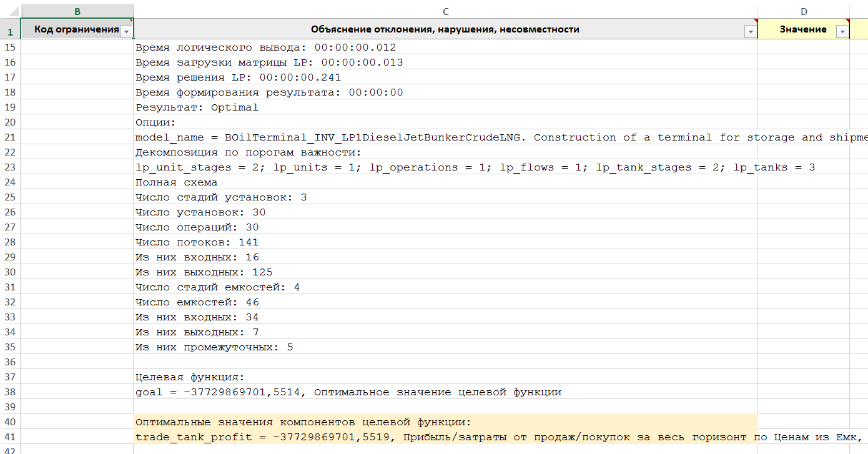Select the lp_unit_stages decomposition cell
The height and width of the screenshot is (454, 868).
(x=437, y=167)
